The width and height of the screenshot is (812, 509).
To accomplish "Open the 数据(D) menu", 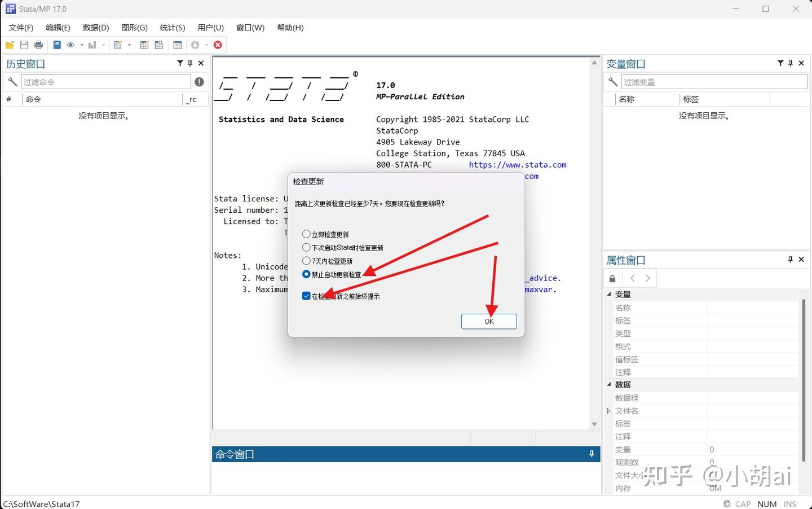I will coord(96,28).
